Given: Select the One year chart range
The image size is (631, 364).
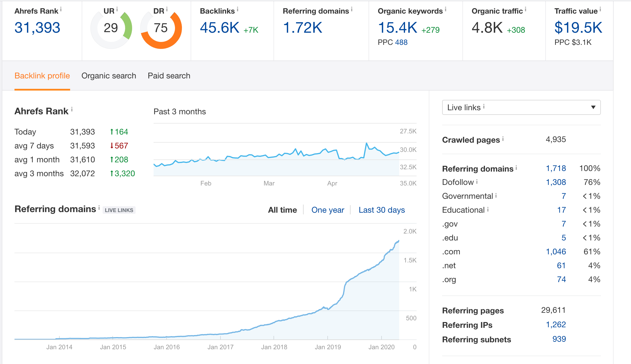Looking at the screenshot, I should [328, 210].
